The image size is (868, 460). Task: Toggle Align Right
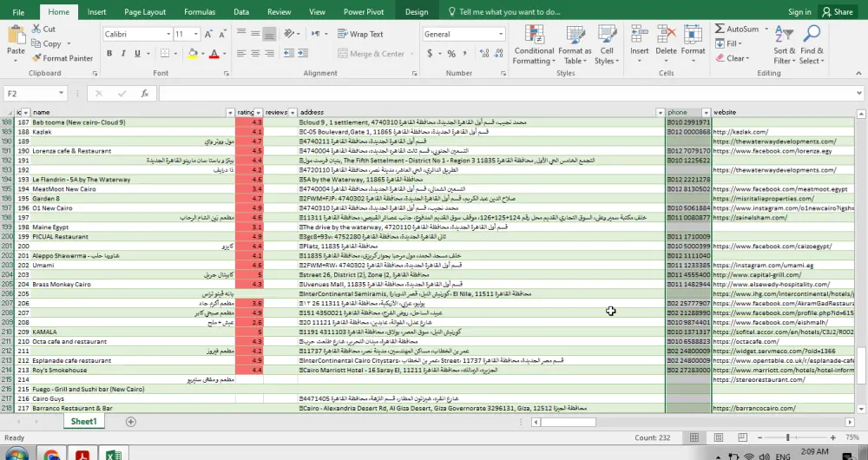[x=269, y=54]
